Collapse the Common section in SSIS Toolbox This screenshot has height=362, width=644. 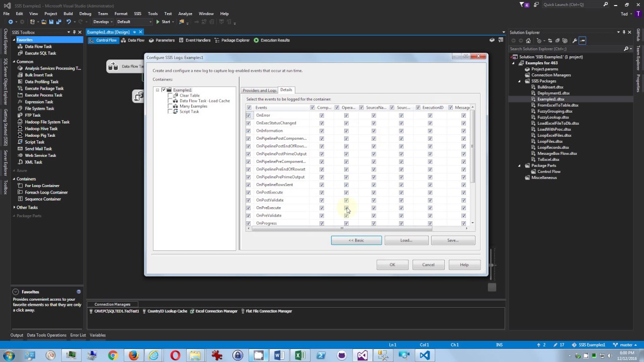pyautogui.click(x=14, y=62)
